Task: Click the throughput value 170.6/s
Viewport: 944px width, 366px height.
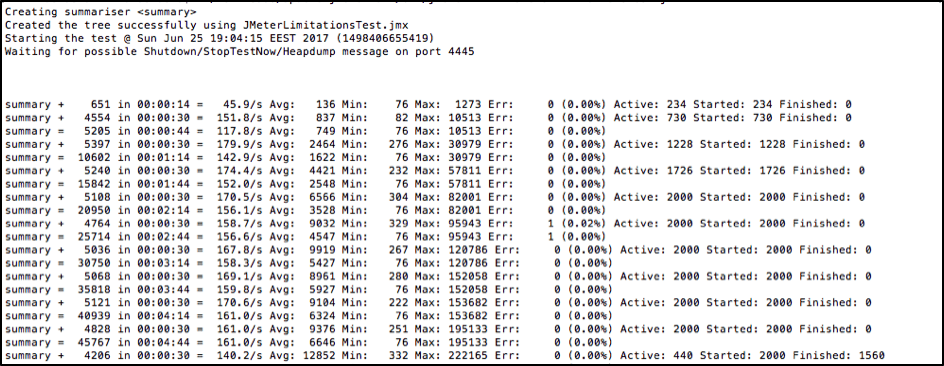Action: pyautogui.click(x=239, y=303)
